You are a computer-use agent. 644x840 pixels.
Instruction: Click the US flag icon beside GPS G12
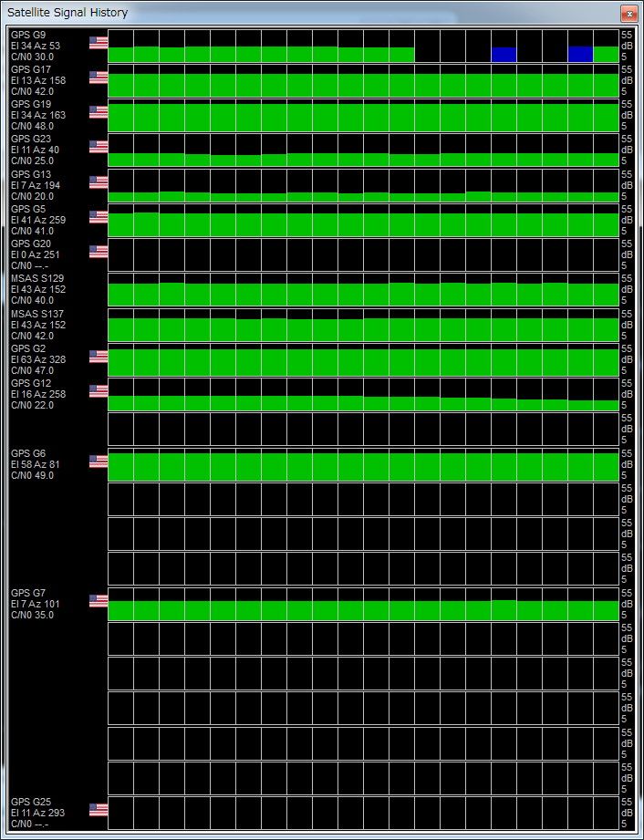[x=99, y=391]
